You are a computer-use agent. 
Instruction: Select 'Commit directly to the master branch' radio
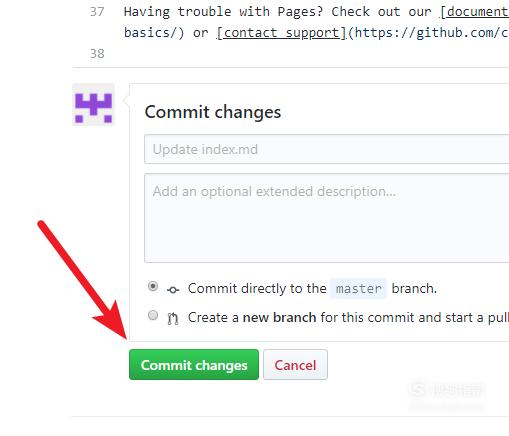[x=153, y=286]
